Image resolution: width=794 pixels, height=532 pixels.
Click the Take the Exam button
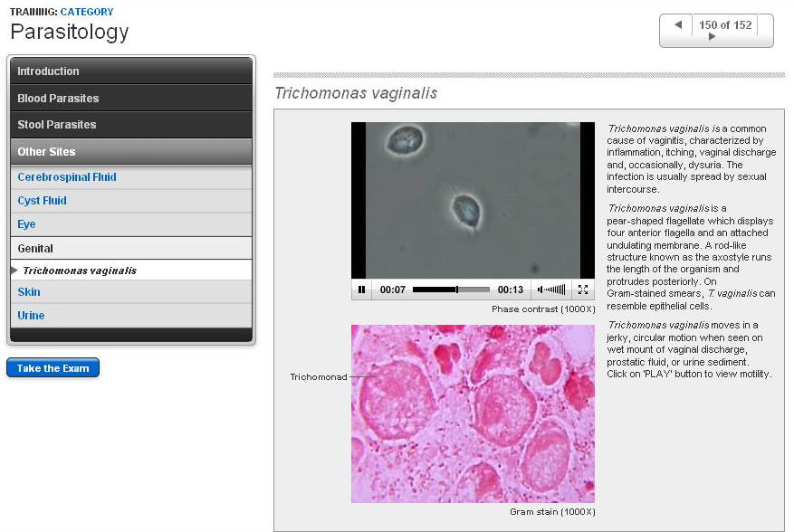point(53,368)
